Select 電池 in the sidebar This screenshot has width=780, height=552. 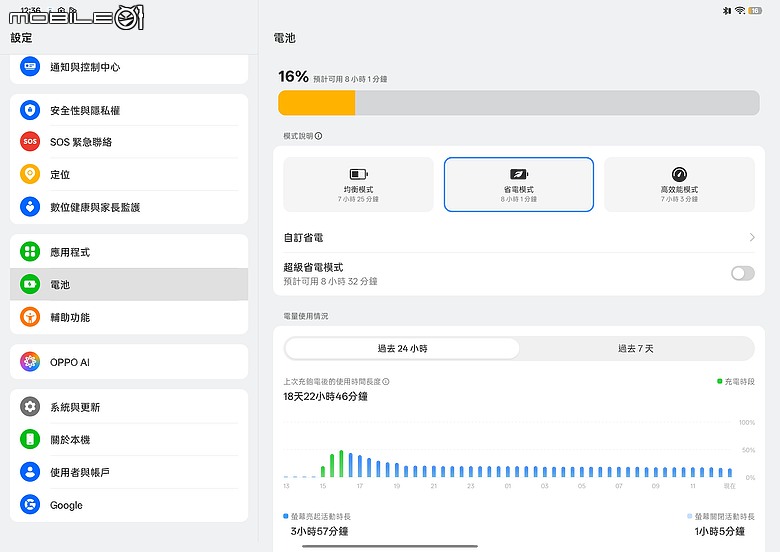(x=129, y=284)
